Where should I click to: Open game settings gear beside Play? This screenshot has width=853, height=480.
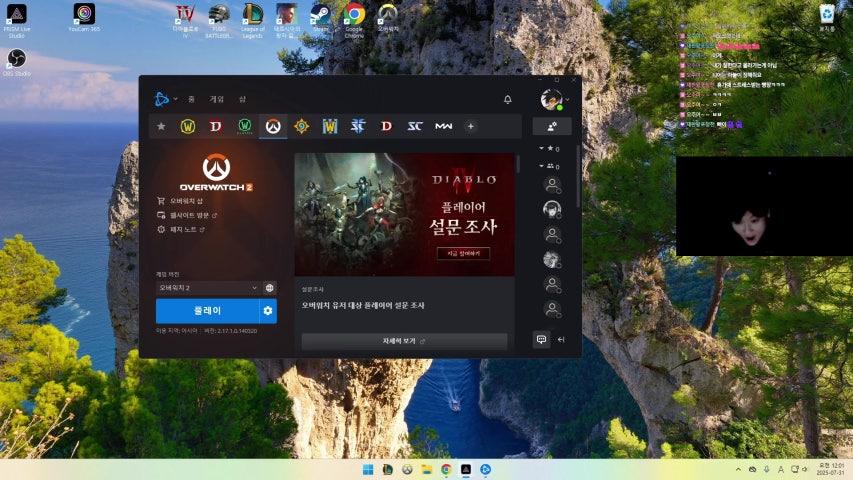(268, 311)
